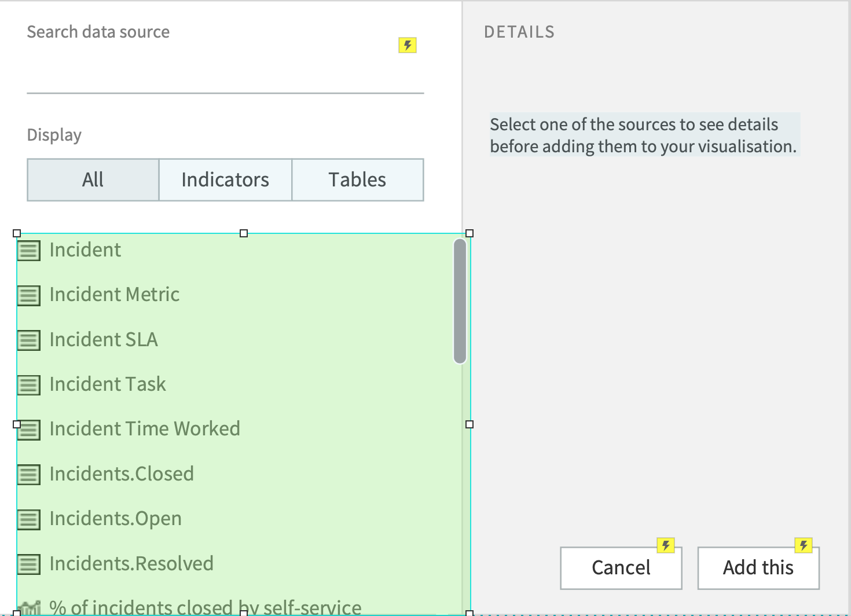
Task: Switch to the Indicators tab
Action: pos(225,179)
